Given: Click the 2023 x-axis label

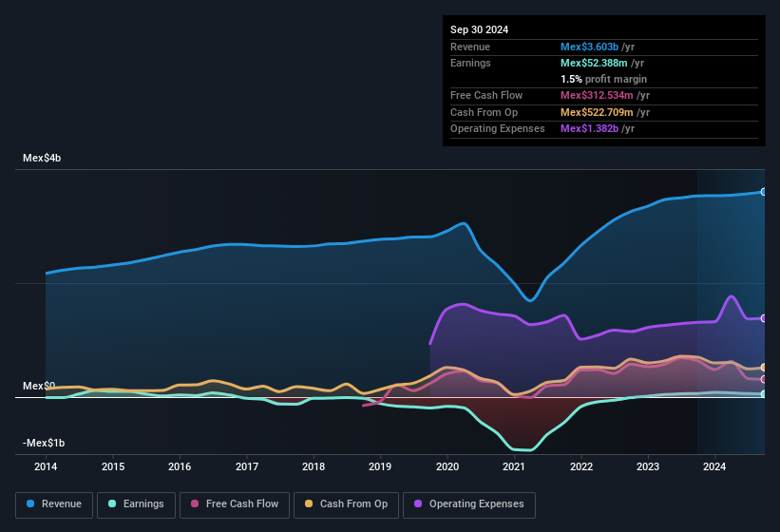Looking at the screenshot, I should pyautogui.click(x=648, y=466).
